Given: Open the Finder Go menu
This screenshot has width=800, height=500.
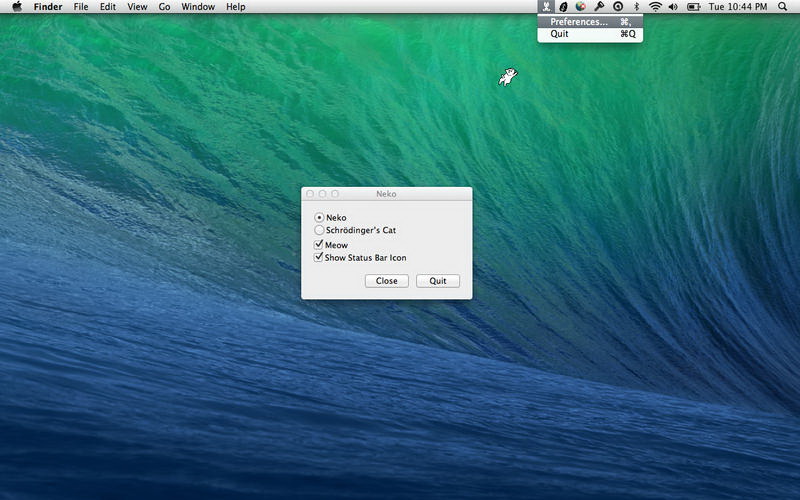Looking at the screenshot, I should tap(164, 7).
